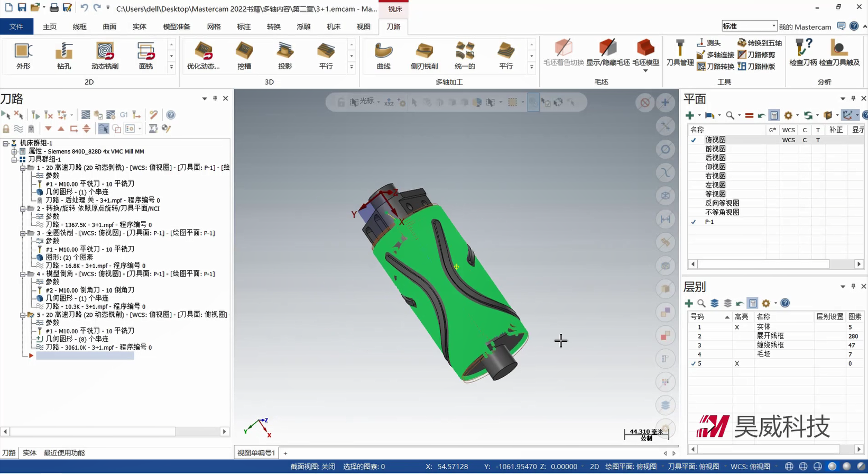Open the 模型准备 ribbon tab
Screen dimensions: 868x474
click(177, 26)
